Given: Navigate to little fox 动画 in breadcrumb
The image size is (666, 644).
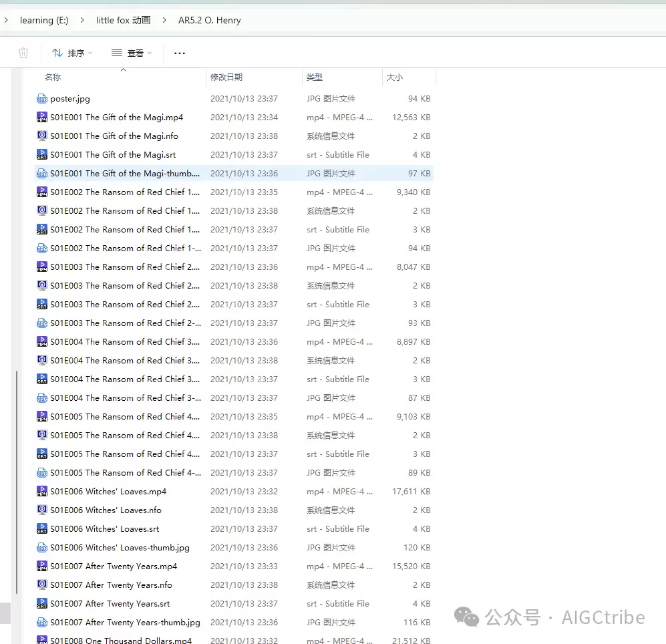Looking at the screenshot, I should point(123,20).
